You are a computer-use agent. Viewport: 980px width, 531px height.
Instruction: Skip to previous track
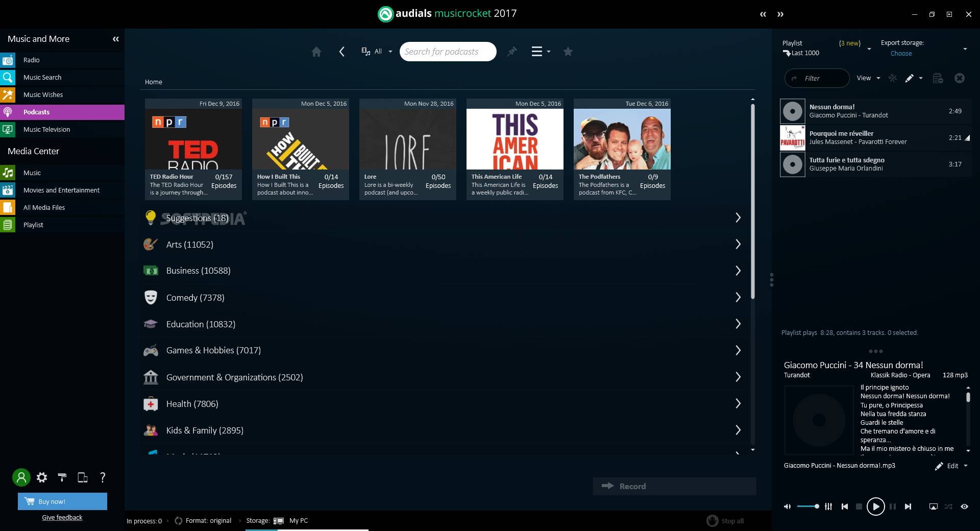(845, 506)
